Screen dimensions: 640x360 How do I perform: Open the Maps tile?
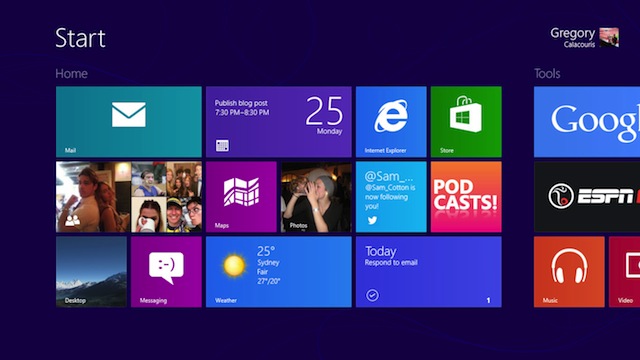click(x=241, y=197)
